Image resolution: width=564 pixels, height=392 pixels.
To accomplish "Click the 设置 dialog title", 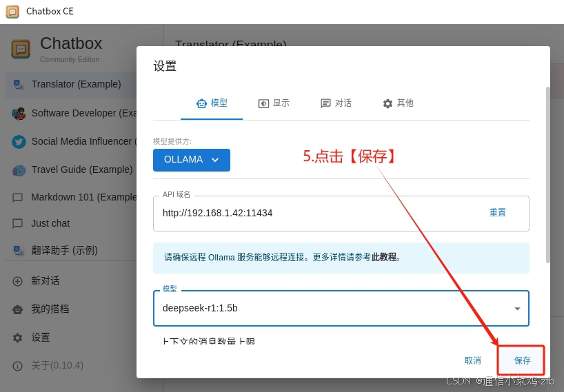I will click(165, 66).
